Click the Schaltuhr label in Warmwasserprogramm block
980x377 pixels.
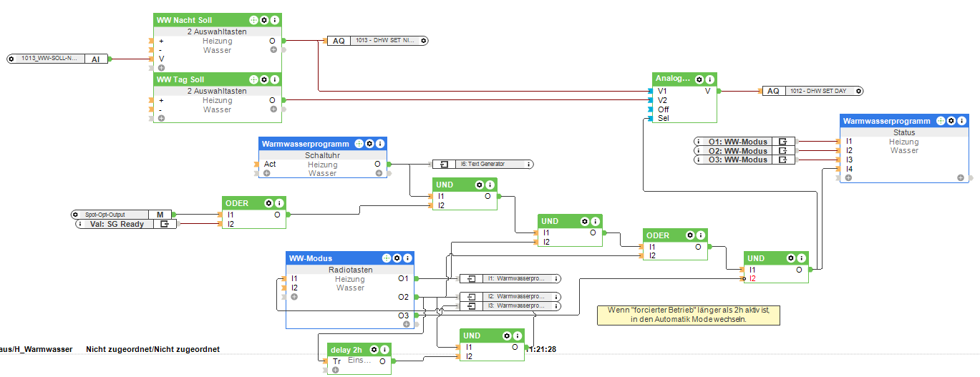point(322,155)
